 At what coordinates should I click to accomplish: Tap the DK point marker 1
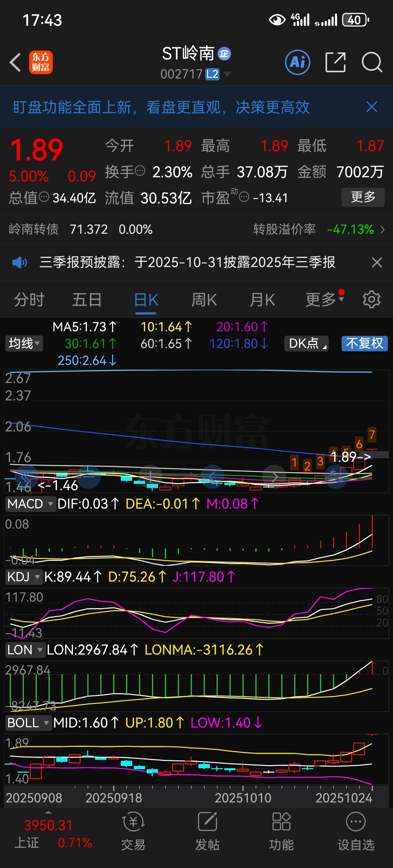pyautogui.click(x=294, y=462)
